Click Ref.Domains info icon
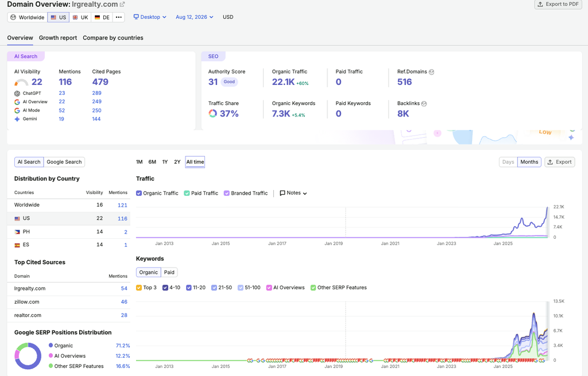Viewport: 588px width, 376px height. pos(431,72)
